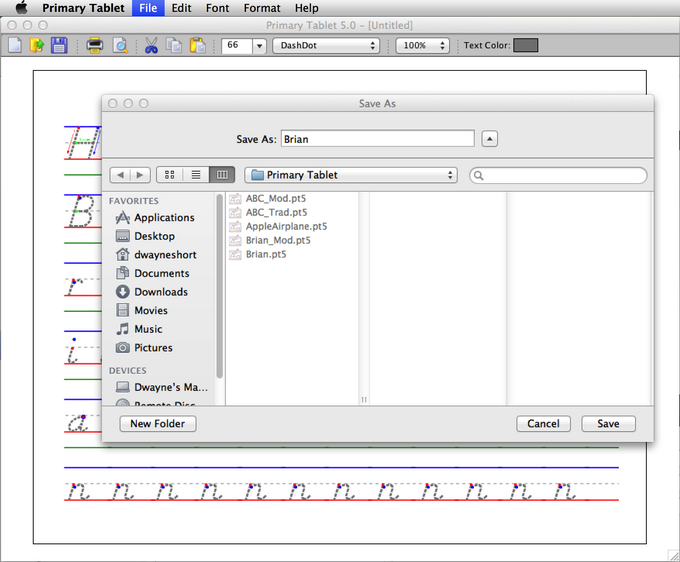Switch the file browser to icon view
This screenshot has height=562, width=680.
(x=169, y=175)
